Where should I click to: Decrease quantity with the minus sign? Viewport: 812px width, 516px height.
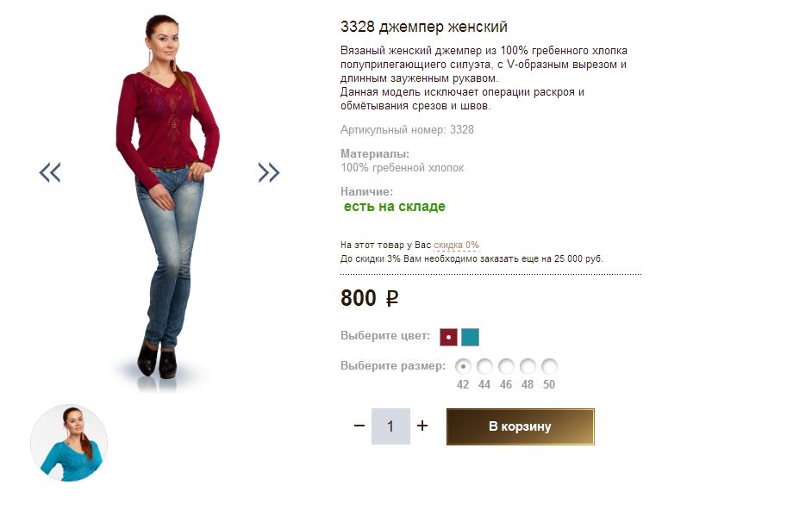pos(359,426)
